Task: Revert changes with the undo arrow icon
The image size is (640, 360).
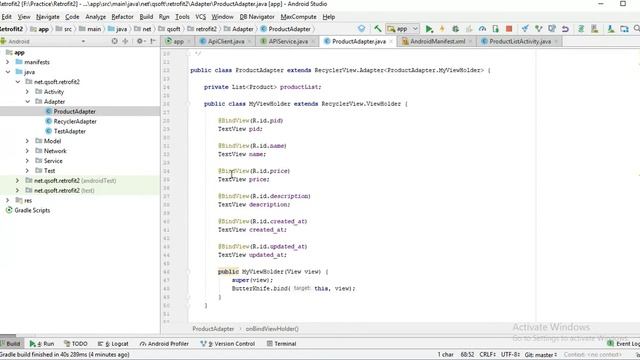Action: click(565, 29)
